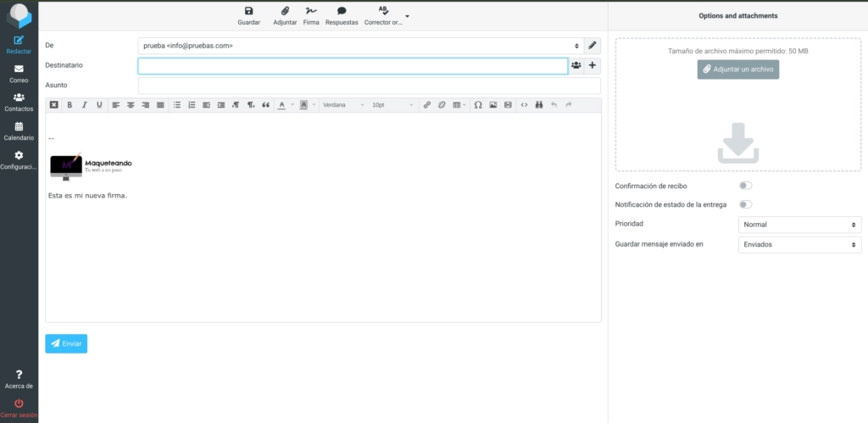The width and height of the screenshot is (868, 423).
Task: Decrease the indent
Action: [x=207, y=104]
